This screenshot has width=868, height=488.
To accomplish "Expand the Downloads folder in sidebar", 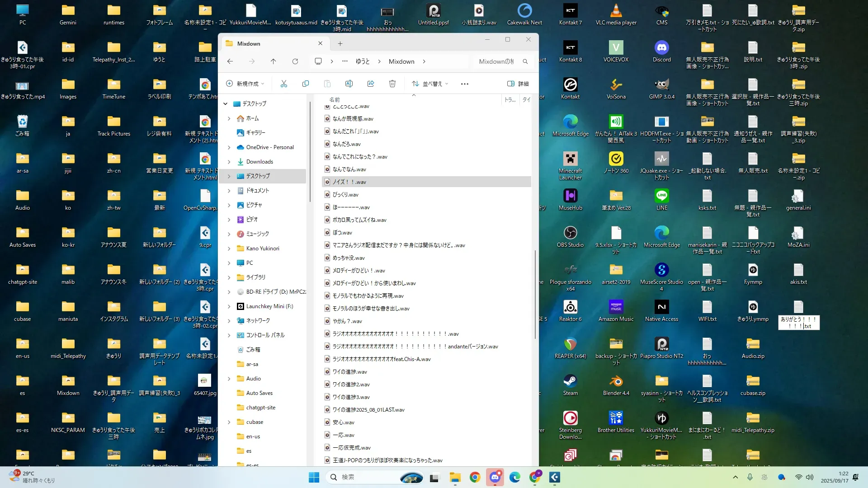I will (229, 162).
